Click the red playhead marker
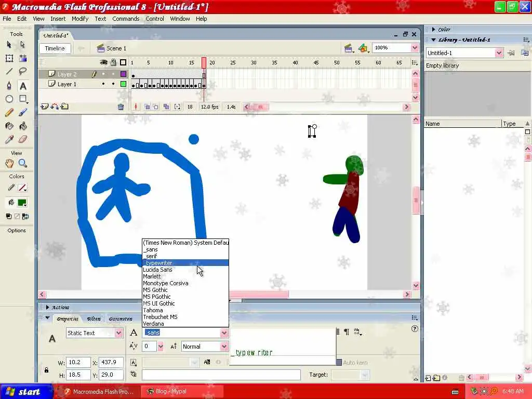 coord(204,62)
